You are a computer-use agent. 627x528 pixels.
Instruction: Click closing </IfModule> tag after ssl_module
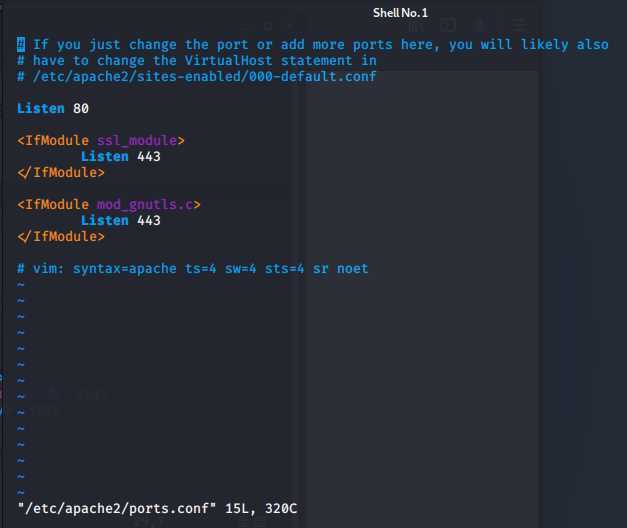coord(61,172)
